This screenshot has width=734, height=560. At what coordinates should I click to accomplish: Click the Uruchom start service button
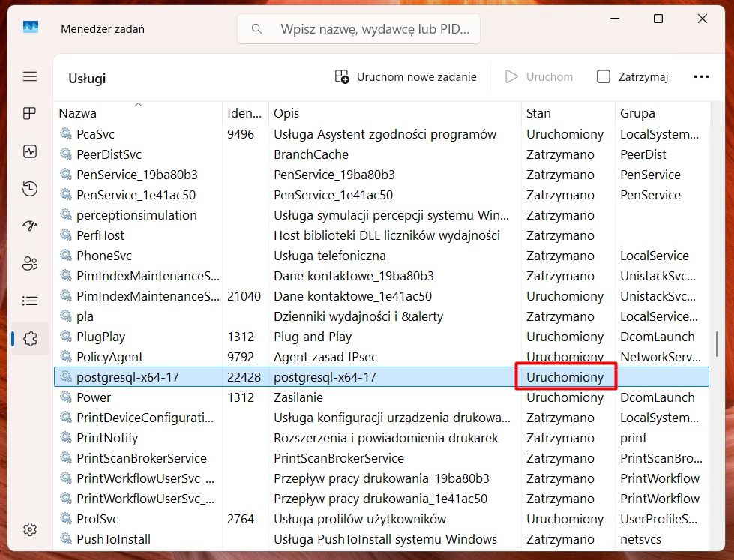(539, 76)
